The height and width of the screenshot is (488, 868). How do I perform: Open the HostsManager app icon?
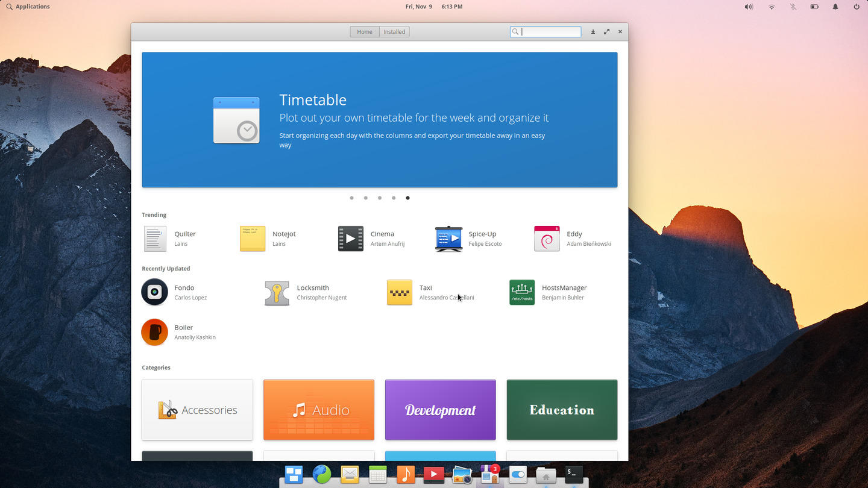(x=522, y=292)
